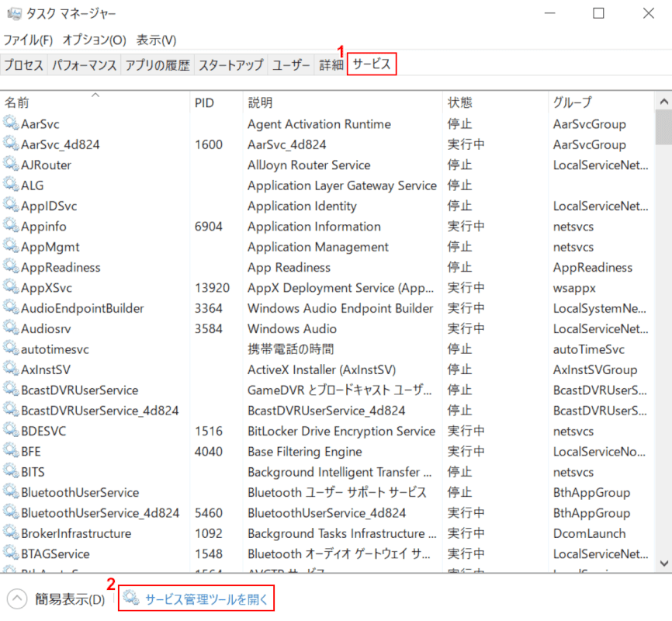Image resolution: width=672 pixels, height=621 pixels.
Task: Switch to the 詳細 tab
Action: coord(331,64)
